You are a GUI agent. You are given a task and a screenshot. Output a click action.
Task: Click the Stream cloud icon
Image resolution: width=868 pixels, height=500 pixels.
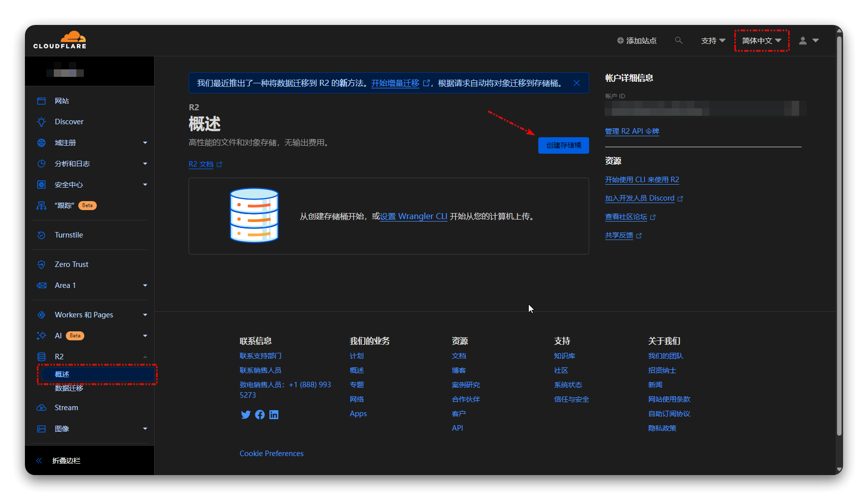pyautogui.click(x=41, y=408)
